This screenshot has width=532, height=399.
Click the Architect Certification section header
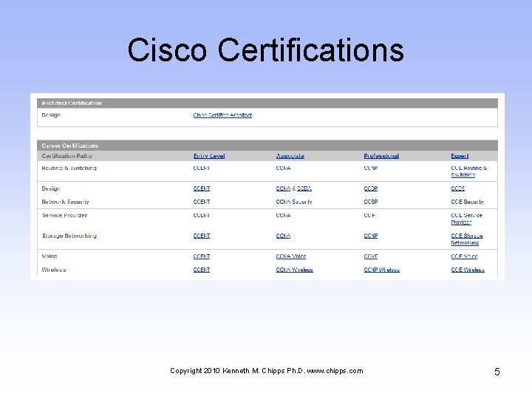tap(267, 103)
